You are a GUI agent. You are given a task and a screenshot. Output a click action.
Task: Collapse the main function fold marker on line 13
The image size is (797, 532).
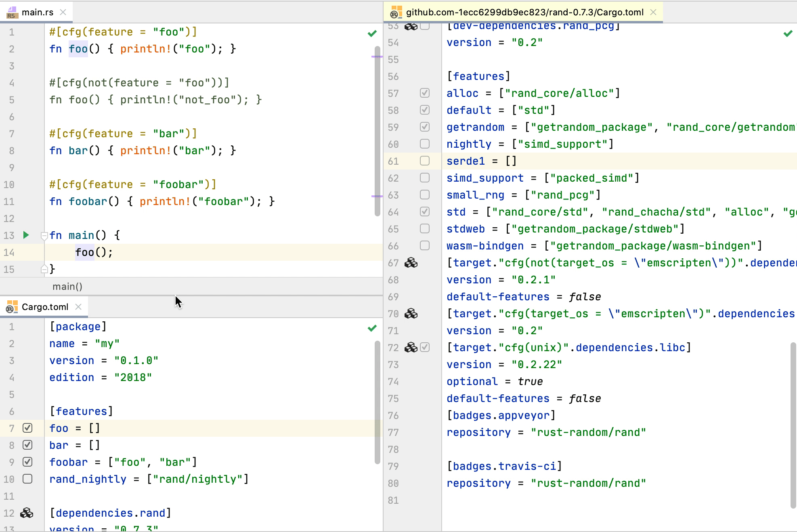click(44, 235)
